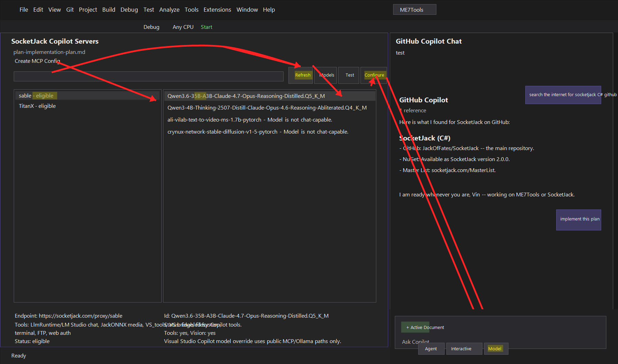Viewport: 618px width, 364px height.
Task: Click the Status: eligible text
Action: pos(32,341)
